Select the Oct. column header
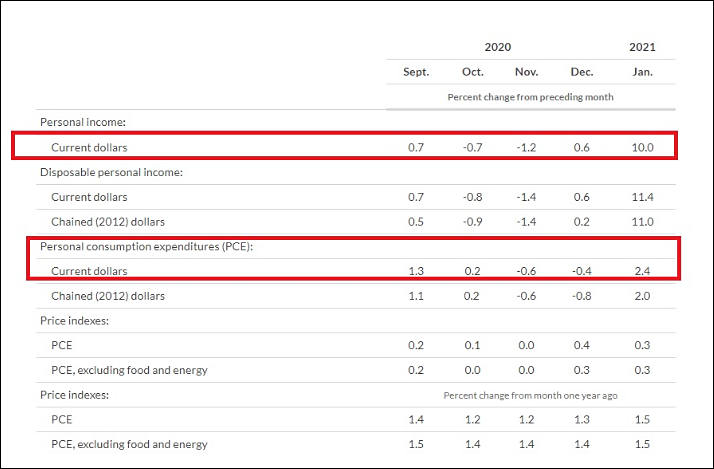The height and width of the screenshot is (469, 714). (x=473, y=72)
